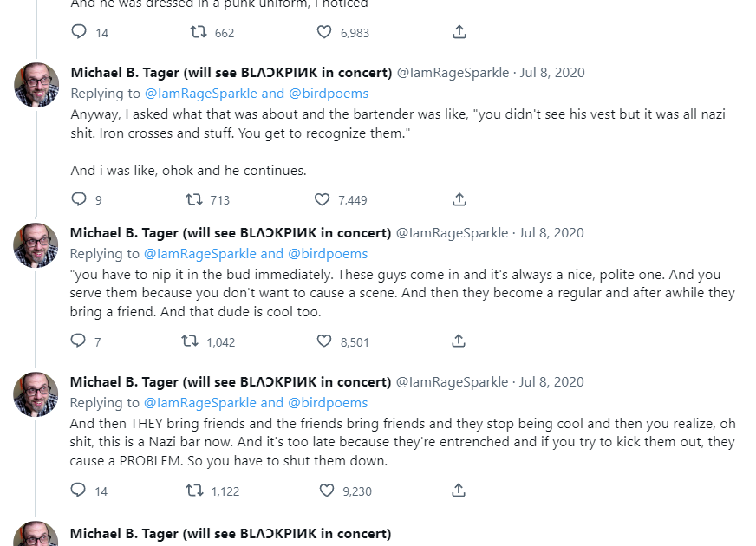Share the tweet with 9,230 likes

pos(459,491)
